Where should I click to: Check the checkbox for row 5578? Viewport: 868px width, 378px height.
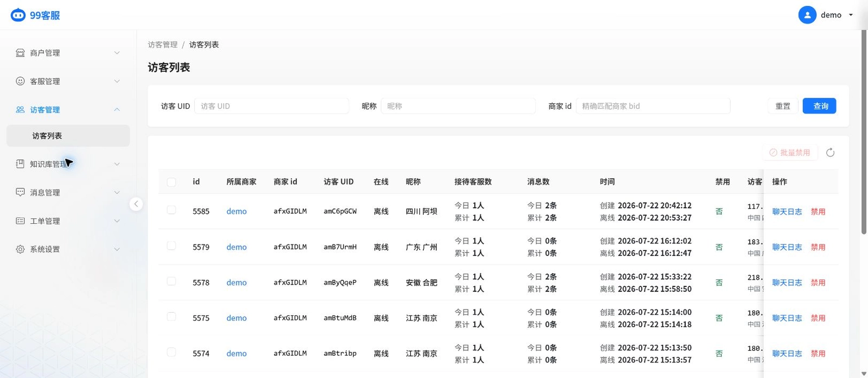click(171, 281)
